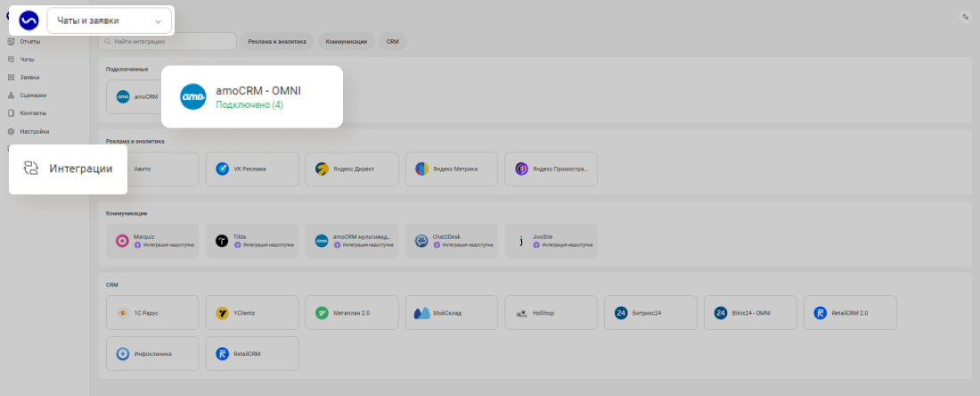980x396 pixels.
Task: Filter by the CRM chip
Action: click(x=393, y=41)
